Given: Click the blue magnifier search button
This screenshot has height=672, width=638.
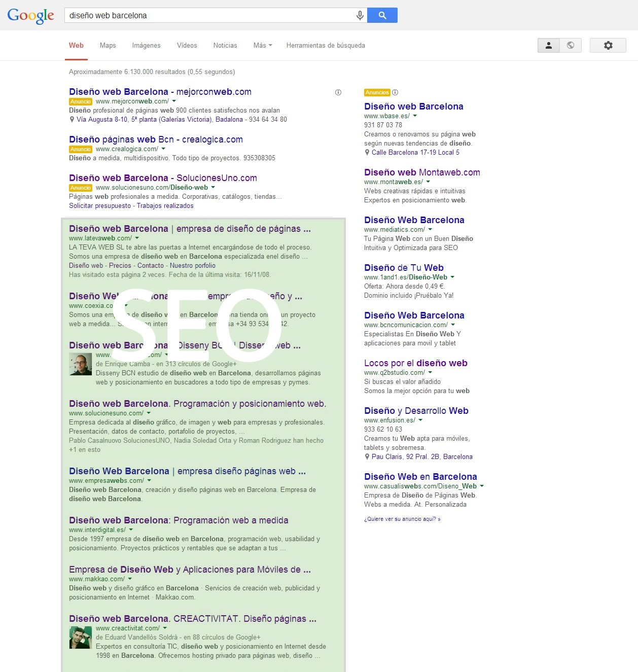Looking at the screenshot, I should click(x=382, y=15).
